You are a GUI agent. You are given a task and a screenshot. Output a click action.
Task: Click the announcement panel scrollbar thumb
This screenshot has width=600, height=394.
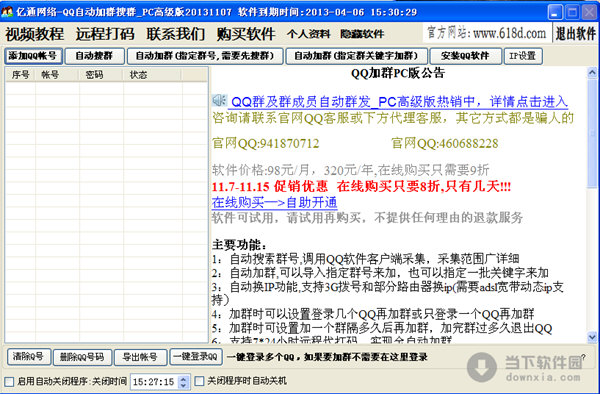[592, 133]
